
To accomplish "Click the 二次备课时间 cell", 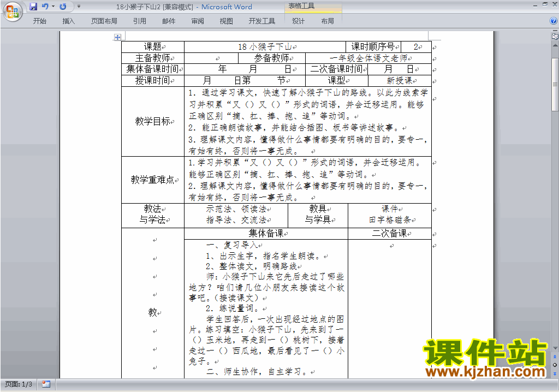I will 336,69.
